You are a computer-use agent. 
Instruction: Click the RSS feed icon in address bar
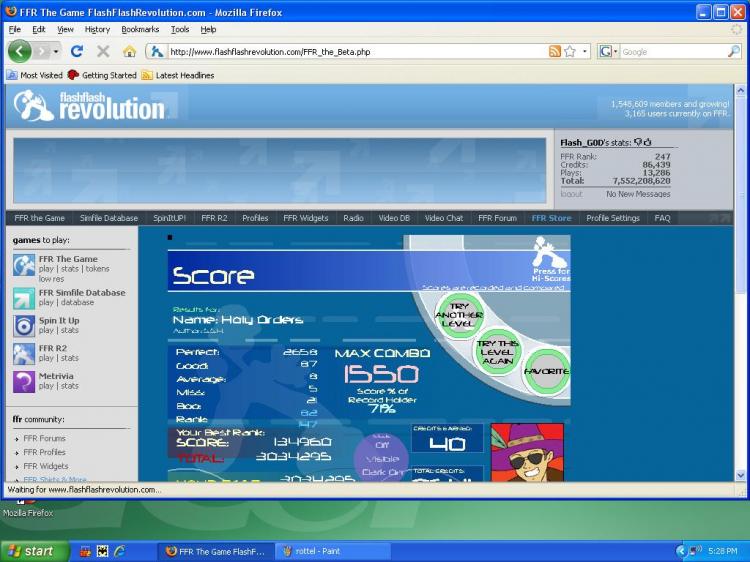click(554, 51)
